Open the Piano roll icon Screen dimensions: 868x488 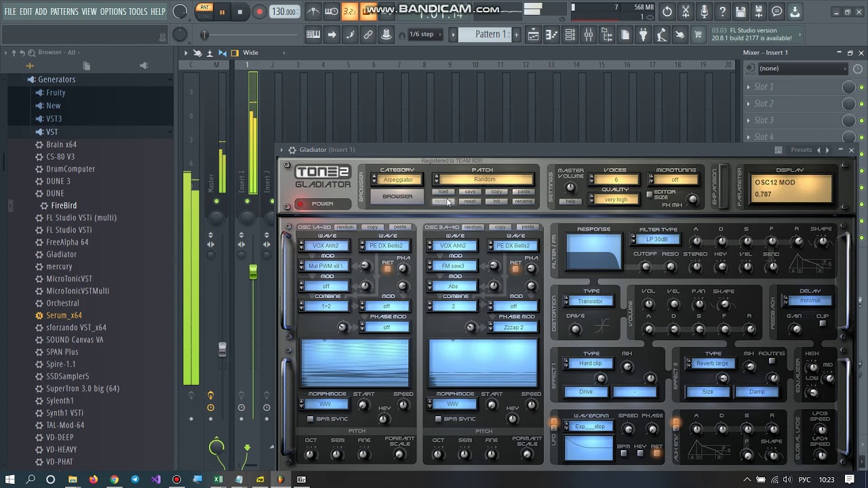coord(552,35)
